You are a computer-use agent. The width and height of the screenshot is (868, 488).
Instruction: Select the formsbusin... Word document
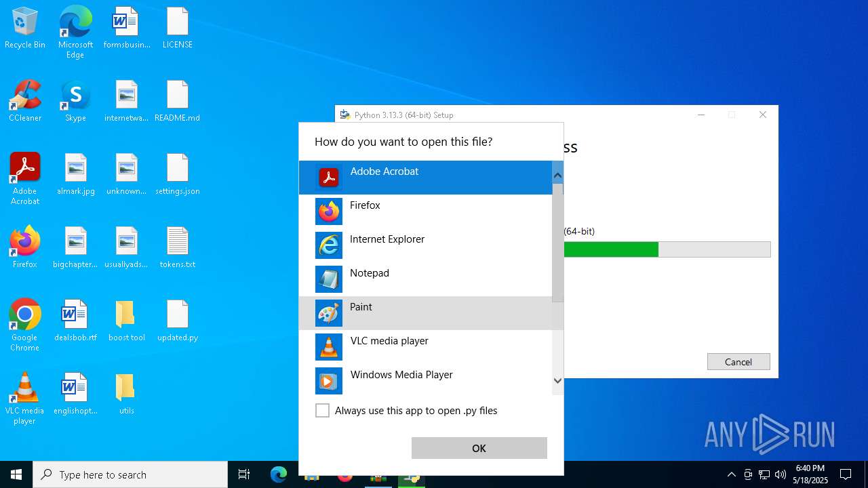(x=127, y=28)
